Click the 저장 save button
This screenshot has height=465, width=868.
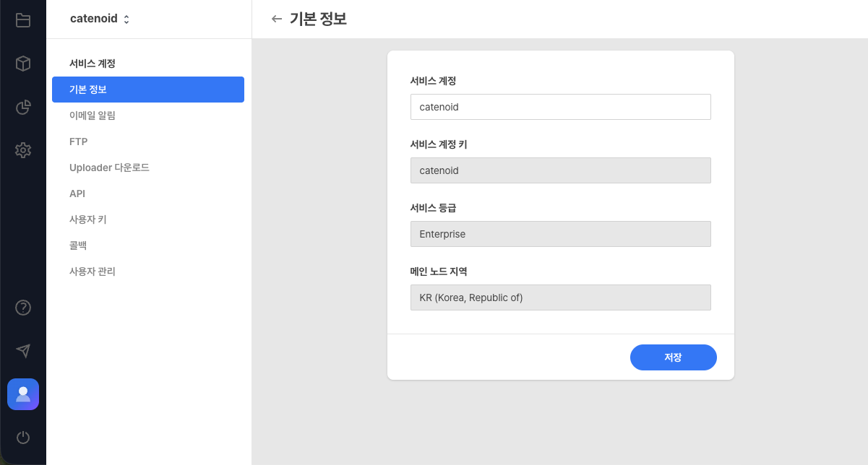(673, 357)
